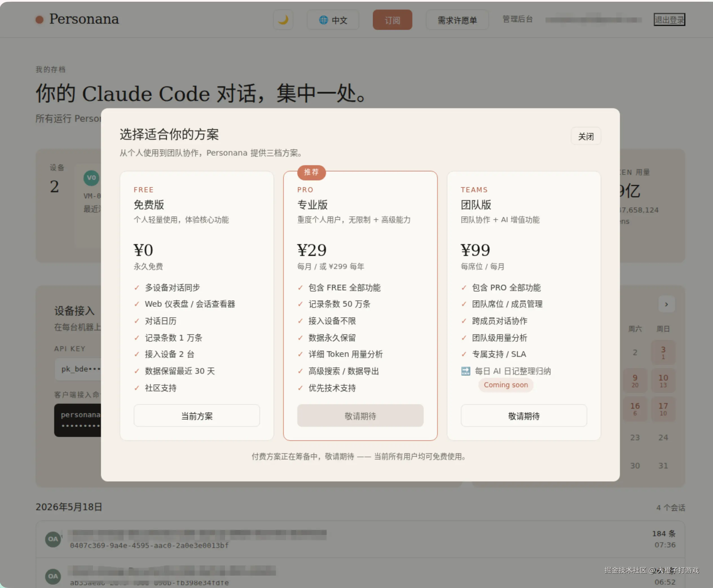
Task: Click the 免费版 plan title
Action: coord(149,205)
